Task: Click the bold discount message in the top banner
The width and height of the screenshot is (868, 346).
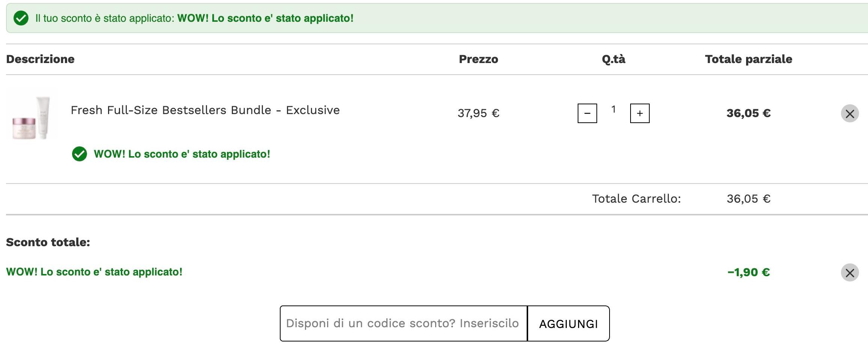Action: click(265, 18)
